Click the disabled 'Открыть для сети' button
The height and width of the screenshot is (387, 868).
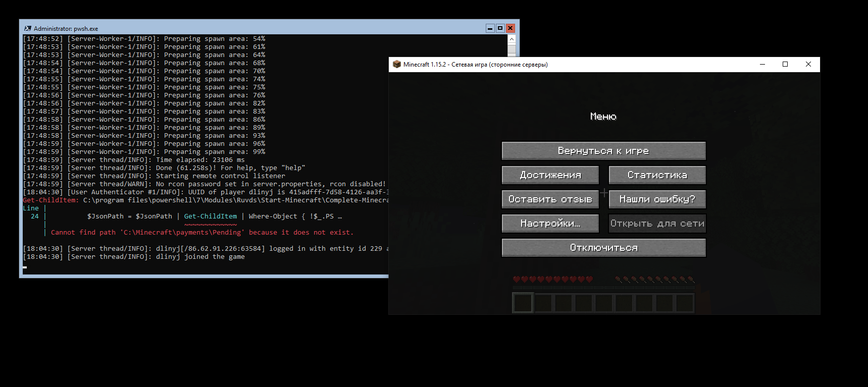[x=657, y=224]
